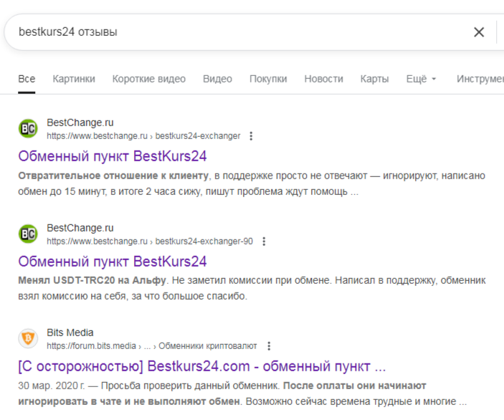This screenshot has width=504, height=420.
Task: Open the [С осторожностью] Bestkurs24.com result link
Action: click(202, 366)
